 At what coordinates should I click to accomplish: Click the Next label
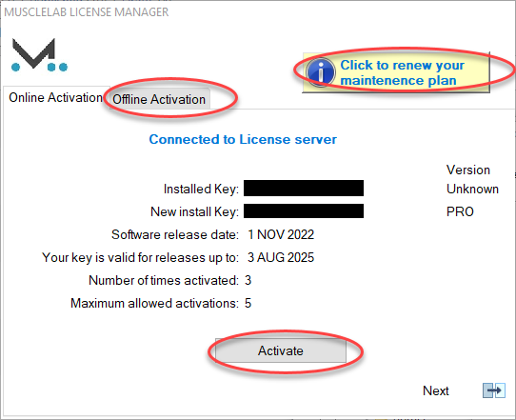pyautogui.click(x=435, y=390)
